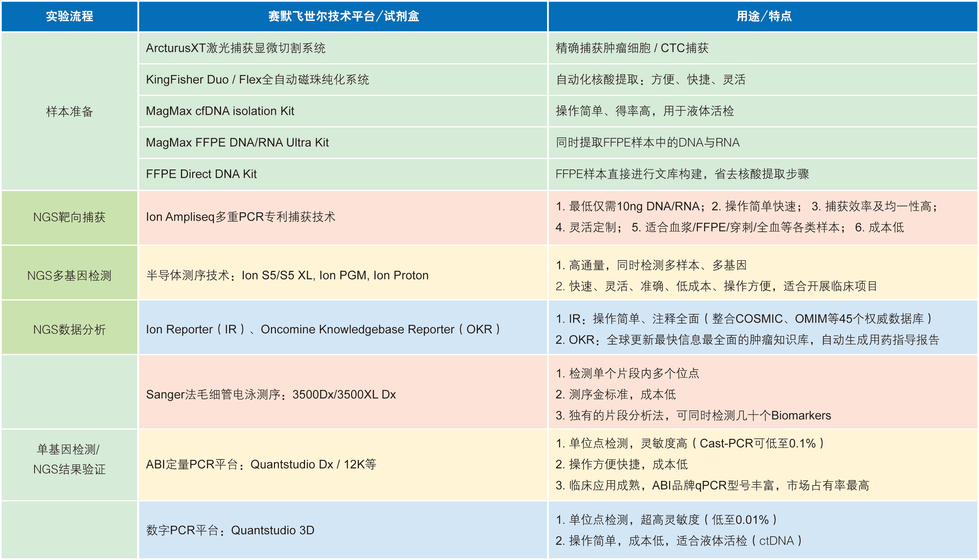Click 同时提取FFPE样本中的DNA与RNA cell
Image resolution: width=979 pixels, height=560 pixels.
(763, 143)
